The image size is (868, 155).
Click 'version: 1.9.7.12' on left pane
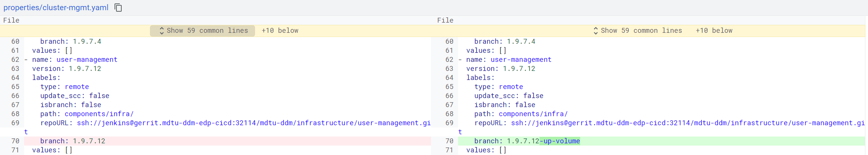pyautogui.click(x=67, y=69)
